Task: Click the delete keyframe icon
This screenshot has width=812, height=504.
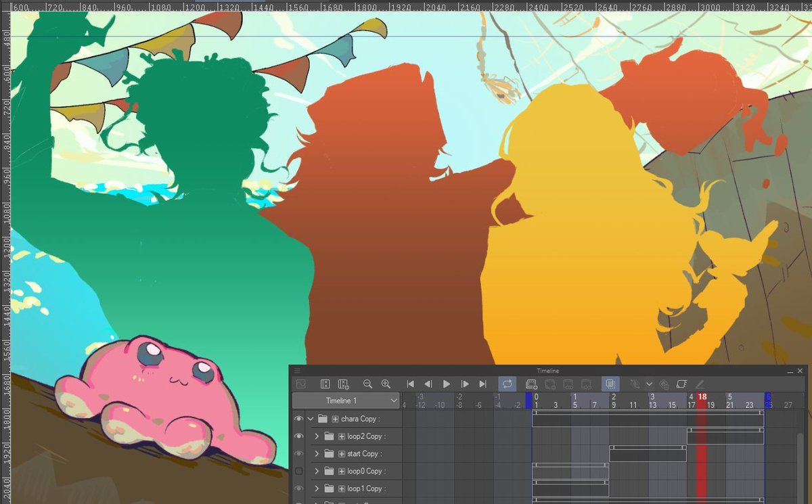Action: coord(681,384)
